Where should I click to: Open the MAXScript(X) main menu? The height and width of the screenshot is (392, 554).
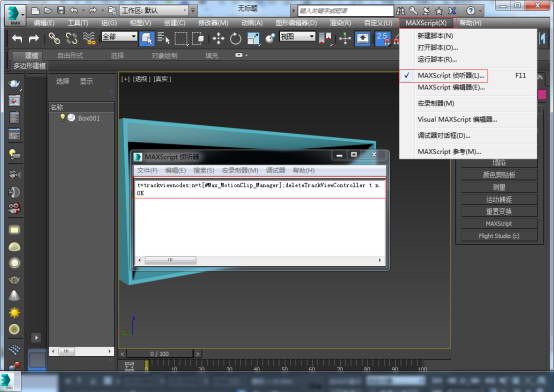point(426,23)
